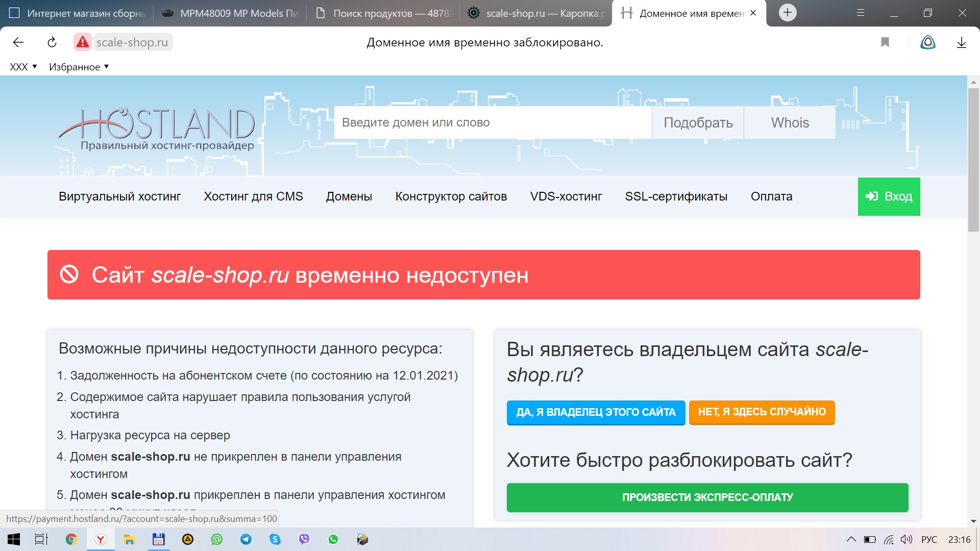Viewport: 980px width, 551px height.
Task: Open browser downloads arrow icon
Action: 961,42
